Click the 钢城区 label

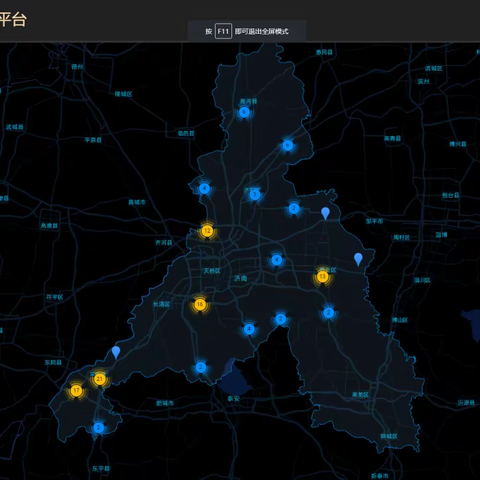(389, 436)
